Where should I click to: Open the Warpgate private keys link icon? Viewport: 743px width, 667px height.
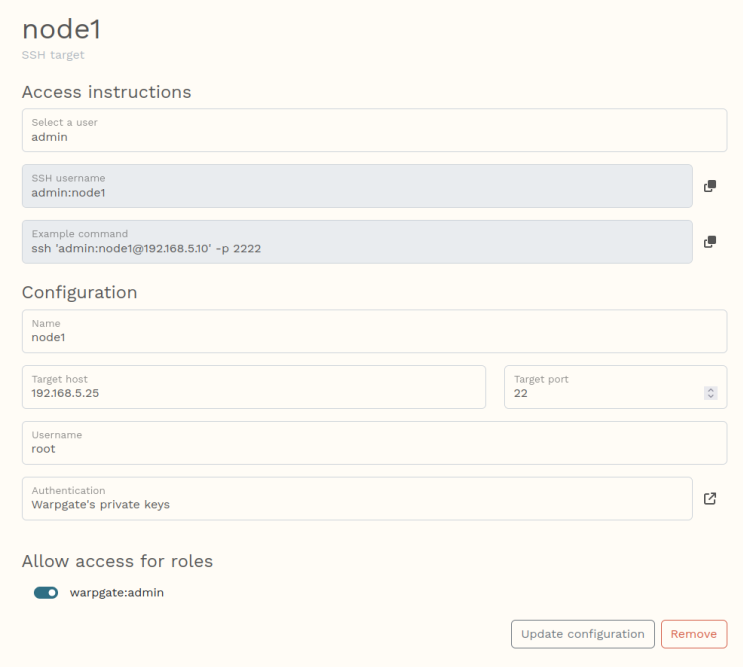[710, 498]
